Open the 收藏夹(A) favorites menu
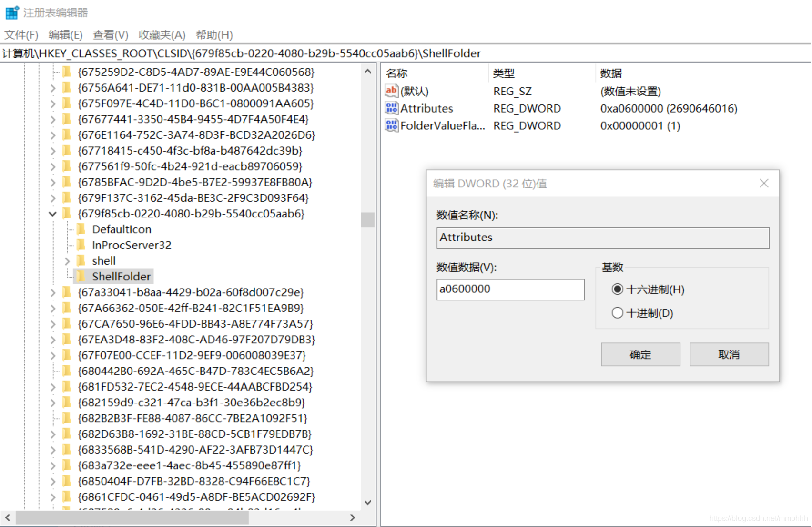Screen dimensions: 812x527 click(162, 35)
